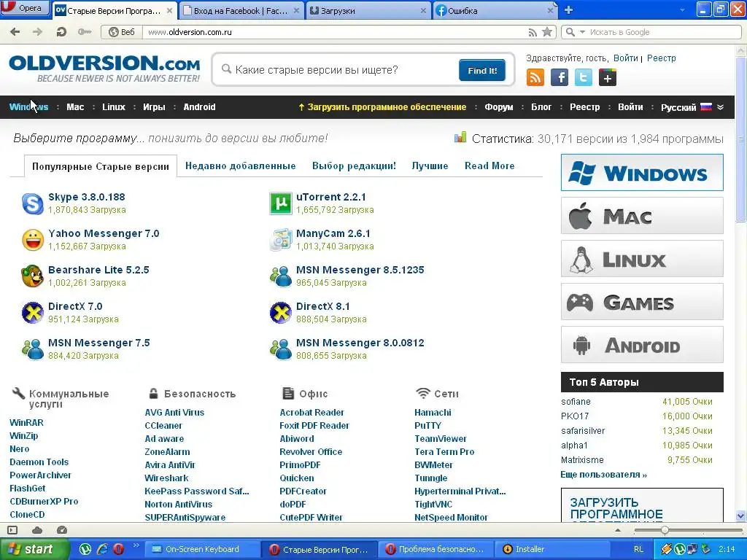This screenshot has width=747, height=560.
Task: Click the MSN Messenger 8.0.0812 icon
Action: 280,349
